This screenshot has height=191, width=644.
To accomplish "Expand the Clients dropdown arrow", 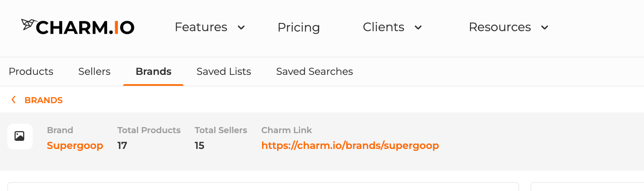I will [418, 28].
